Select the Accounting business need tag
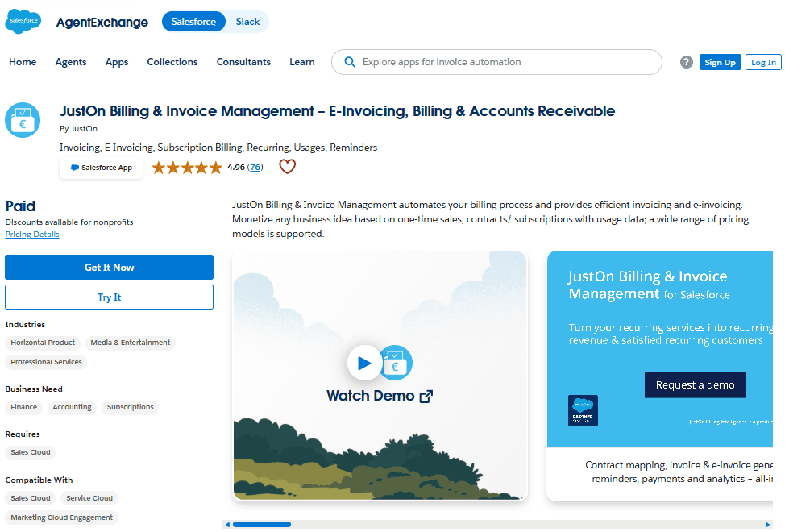 tap(72, 407)
